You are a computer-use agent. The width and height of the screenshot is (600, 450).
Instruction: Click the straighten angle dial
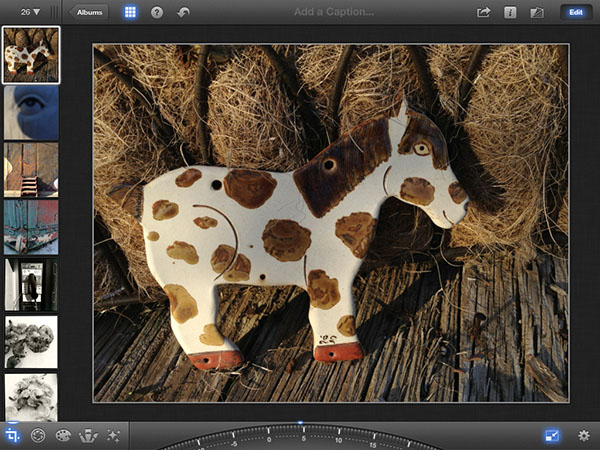click(x=301, y=437)
